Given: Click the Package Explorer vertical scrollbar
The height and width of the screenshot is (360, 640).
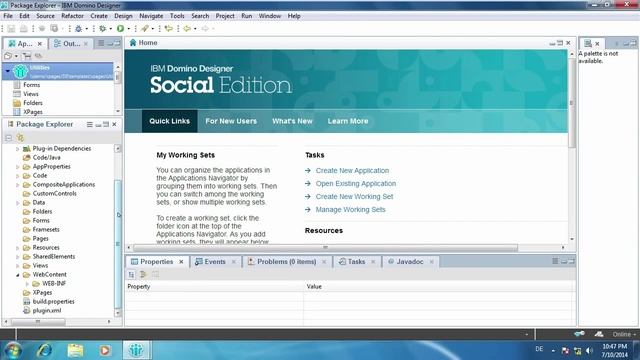Looking at the screenshot, I should tap(118, 244).
